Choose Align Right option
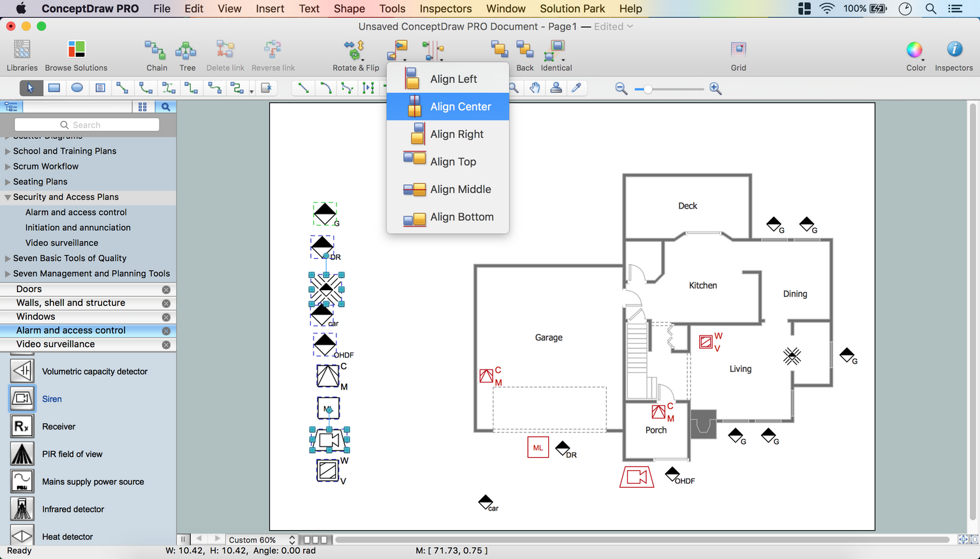This screenshot has width=980, height=559. [x=448, y=134]
